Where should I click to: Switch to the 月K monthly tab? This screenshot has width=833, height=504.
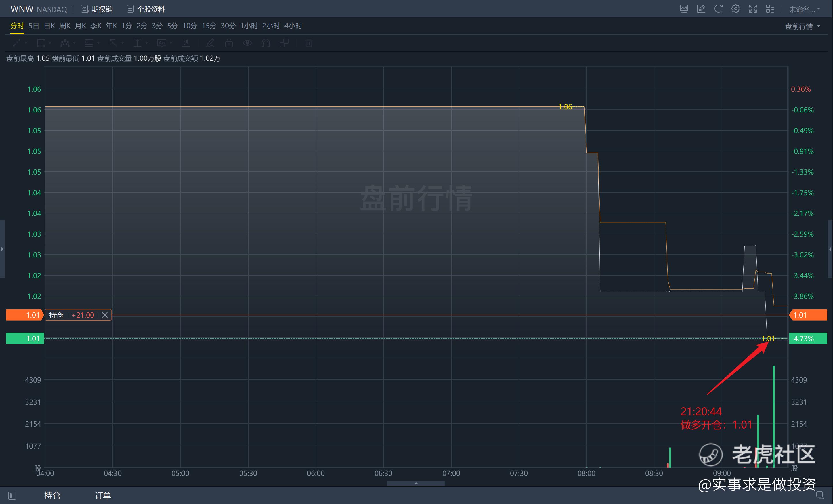80,26
